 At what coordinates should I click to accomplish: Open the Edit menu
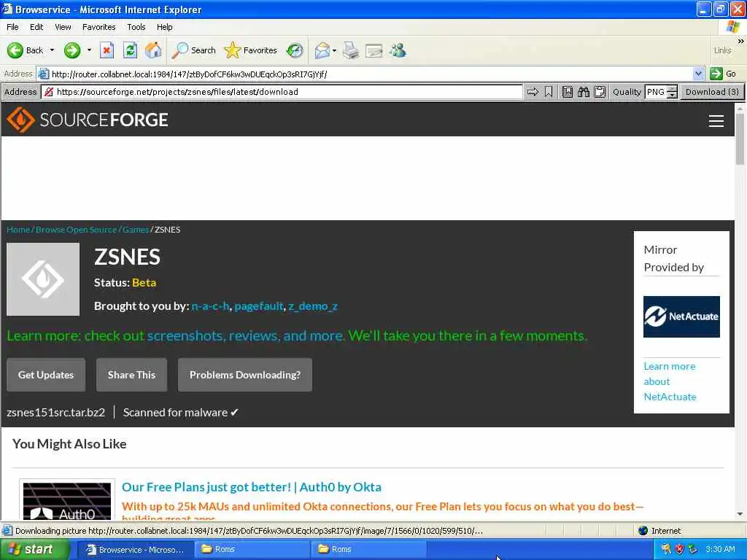36,27
